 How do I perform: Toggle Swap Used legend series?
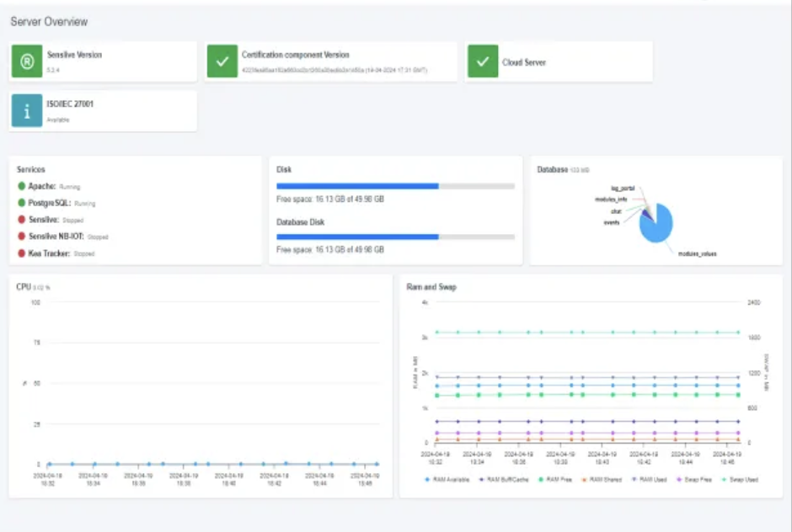pos(740,480)
